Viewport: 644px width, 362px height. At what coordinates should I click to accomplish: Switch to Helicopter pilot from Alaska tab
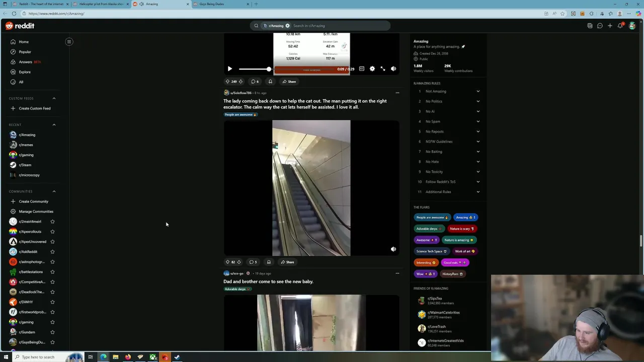(101, 4)
